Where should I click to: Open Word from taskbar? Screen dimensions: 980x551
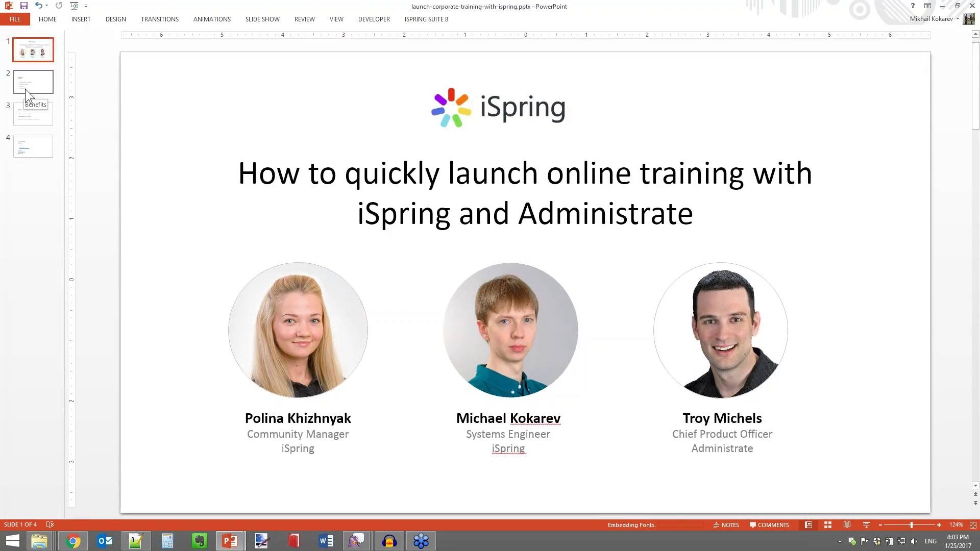(x=326, y=541)
